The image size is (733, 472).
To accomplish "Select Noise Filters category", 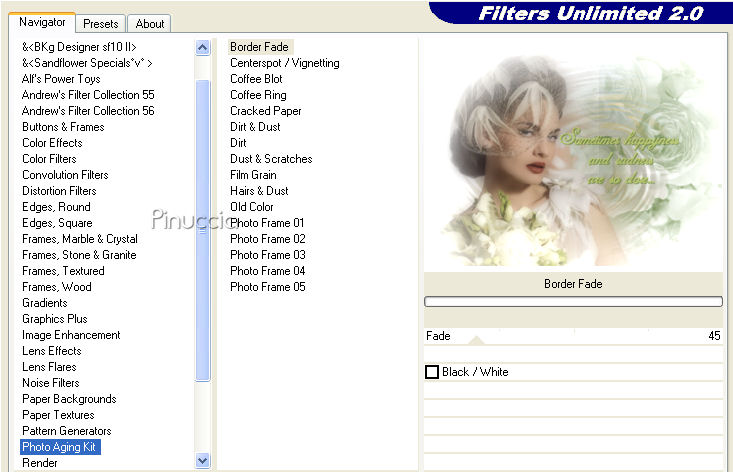I will coord(51,383).
